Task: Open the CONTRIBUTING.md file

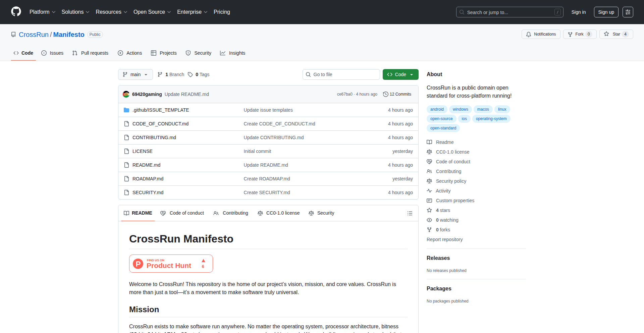Action: point(154,137)
